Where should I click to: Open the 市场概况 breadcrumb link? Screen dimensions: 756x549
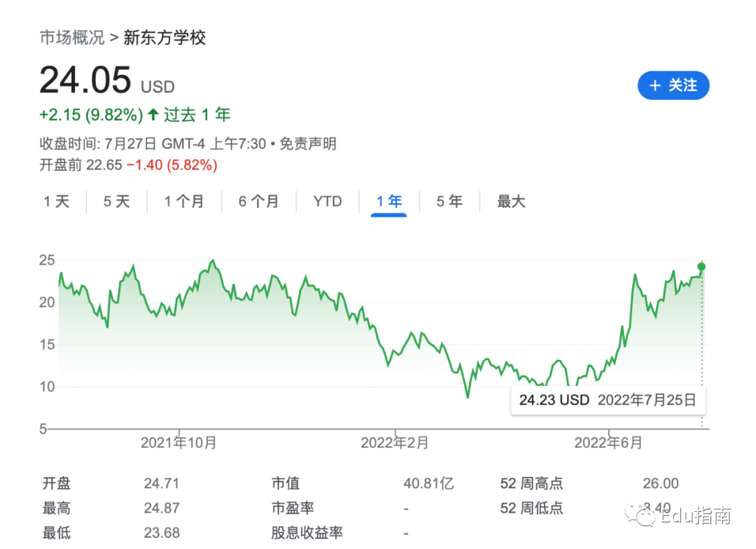coord(72,37)
